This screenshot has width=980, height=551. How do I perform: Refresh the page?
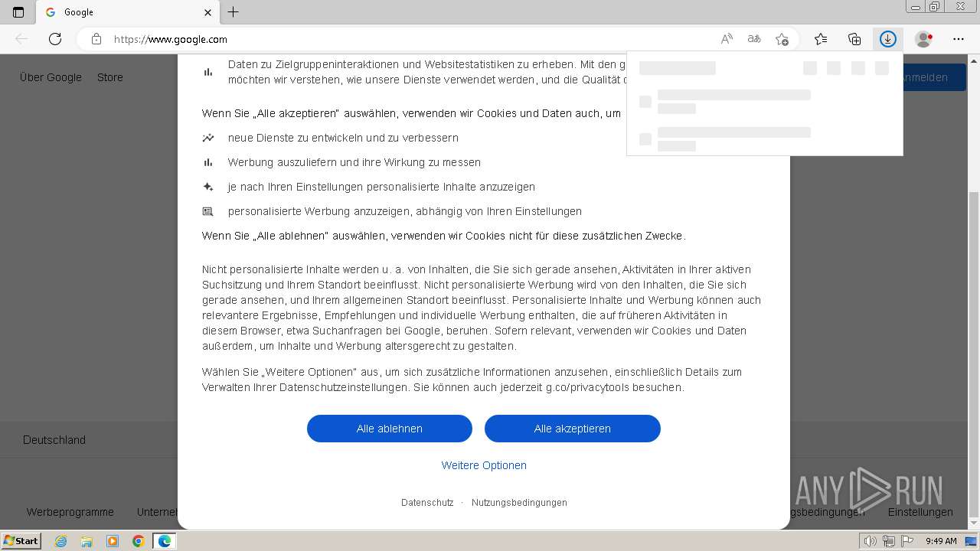55,39
